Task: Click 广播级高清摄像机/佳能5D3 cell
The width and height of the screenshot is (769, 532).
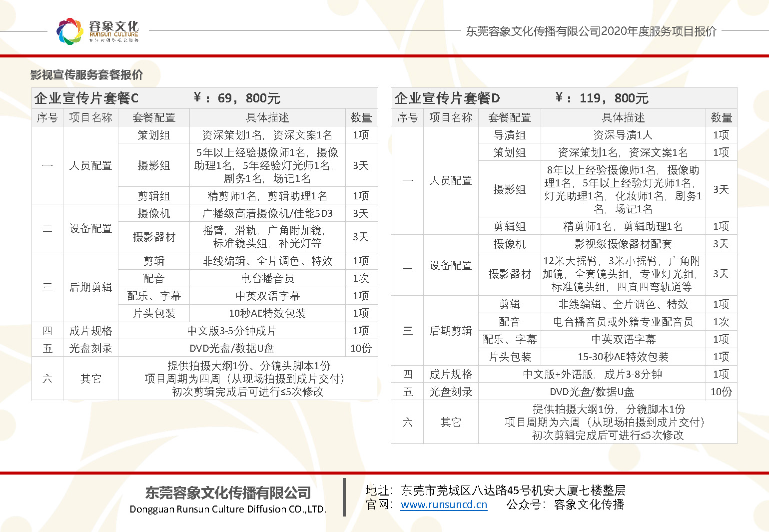Action: click(267, 213)
